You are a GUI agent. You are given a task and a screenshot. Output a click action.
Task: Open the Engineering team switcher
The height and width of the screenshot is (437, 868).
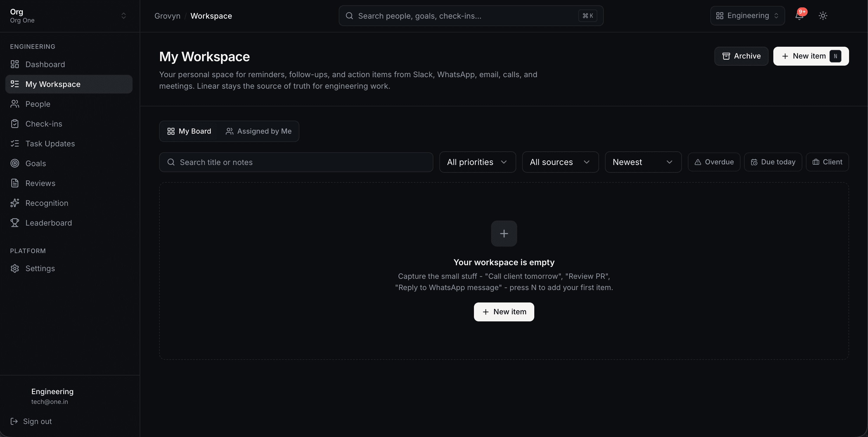point(747,16)
